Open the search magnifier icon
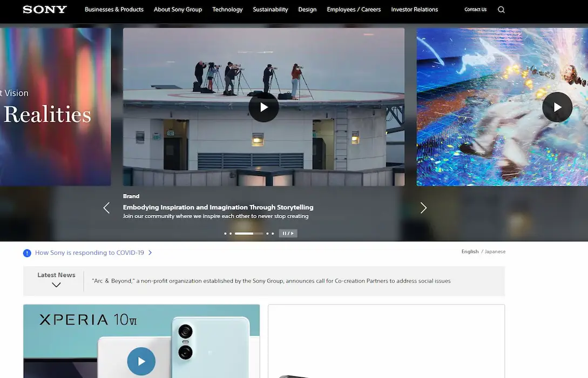Screen dimensions: 588x378 (x=501, y=10)
